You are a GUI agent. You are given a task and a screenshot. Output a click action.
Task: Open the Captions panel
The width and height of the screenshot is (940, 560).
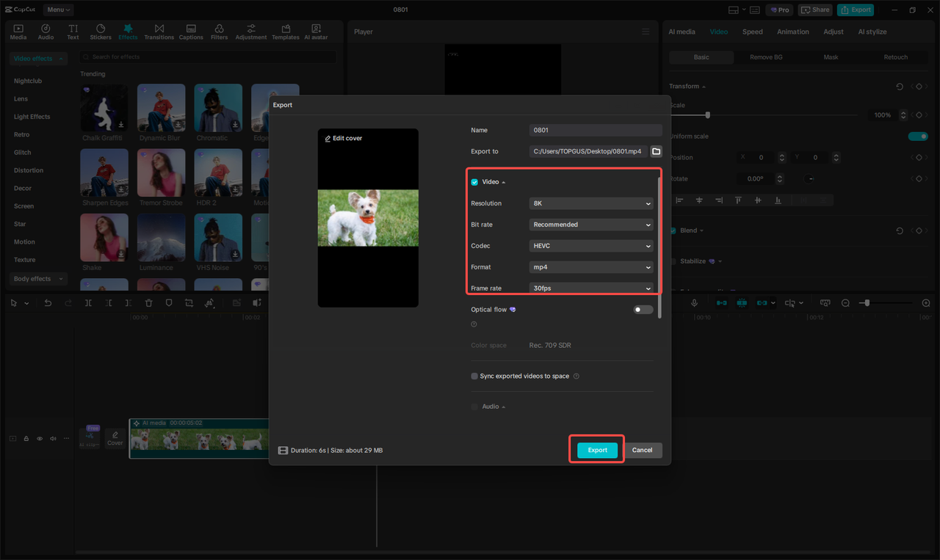pyautogui.click(x=190, y=31)
